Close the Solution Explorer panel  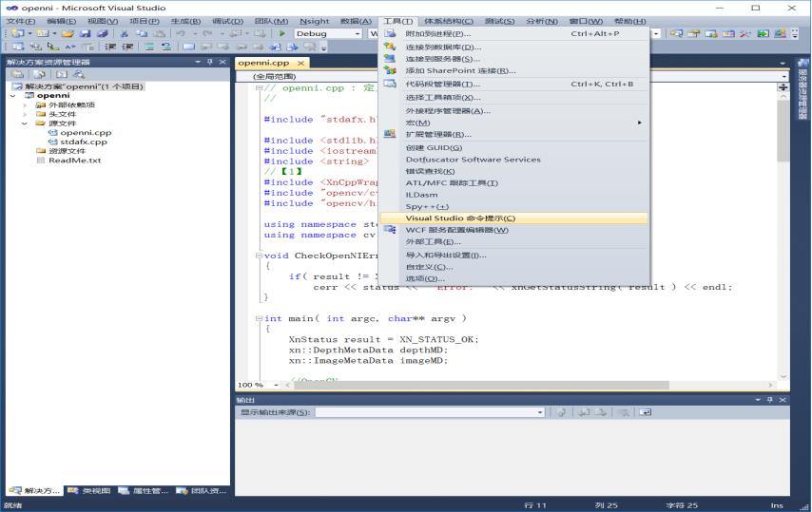coord(222,62)
